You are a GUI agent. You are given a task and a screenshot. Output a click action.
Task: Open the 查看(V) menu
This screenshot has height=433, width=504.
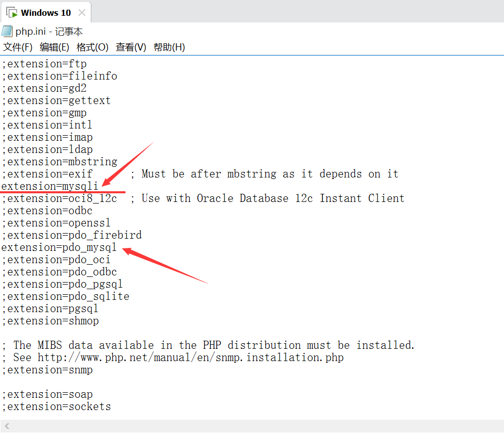129,47
